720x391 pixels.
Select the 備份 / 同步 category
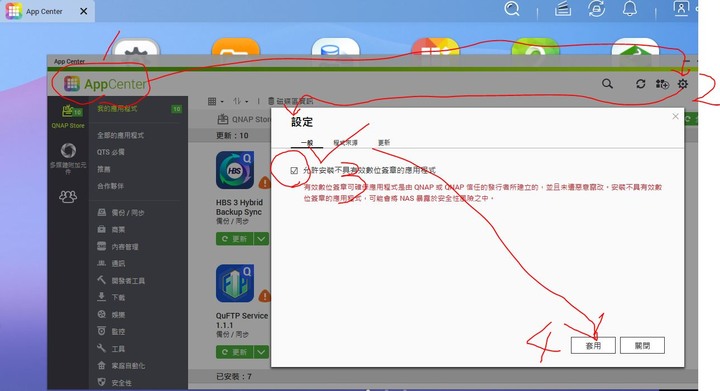(121, 212)
